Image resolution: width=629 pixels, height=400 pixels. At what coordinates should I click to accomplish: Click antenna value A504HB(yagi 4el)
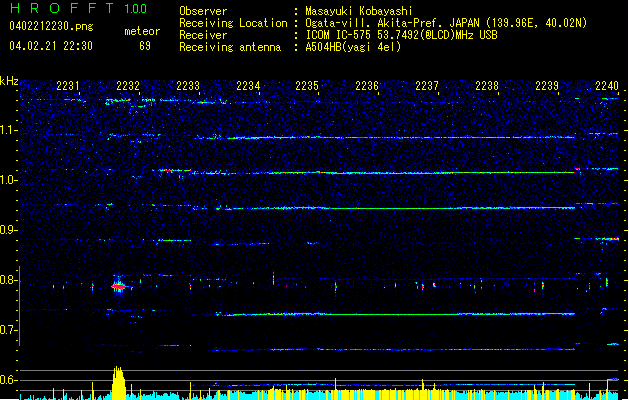point(353,47)
